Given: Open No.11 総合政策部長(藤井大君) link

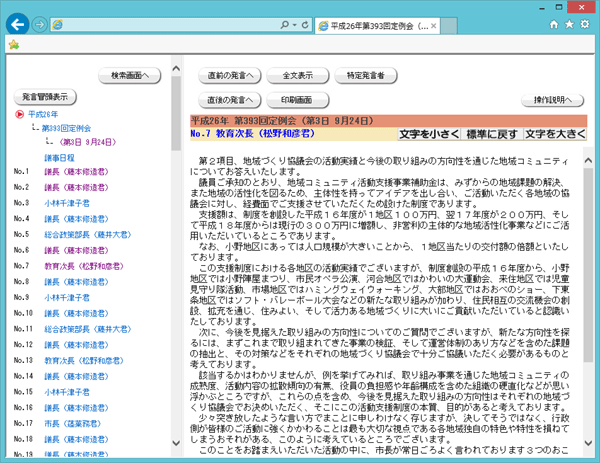Looking at the screenshot, I should pos(88,329).
